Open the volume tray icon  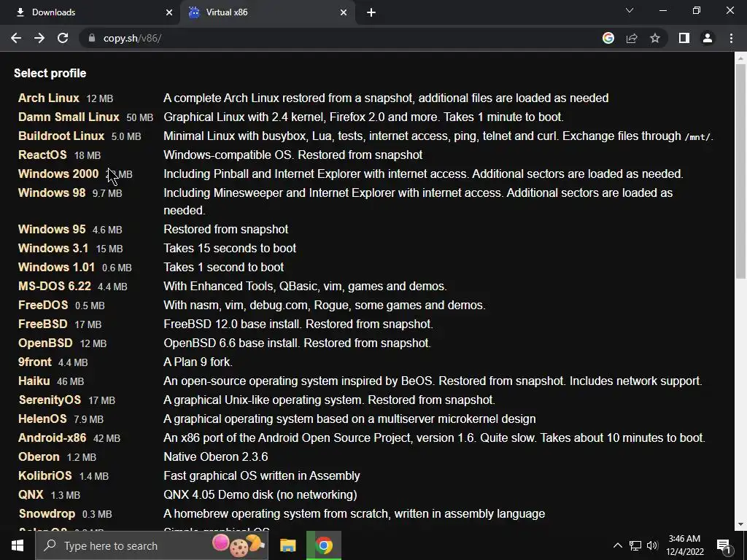652,545
